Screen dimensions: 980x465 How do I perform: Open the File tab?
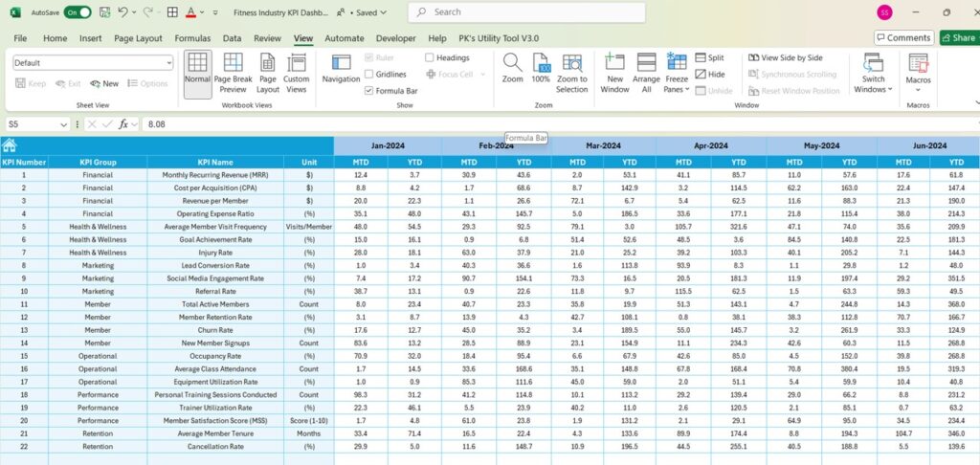[20, 38]
